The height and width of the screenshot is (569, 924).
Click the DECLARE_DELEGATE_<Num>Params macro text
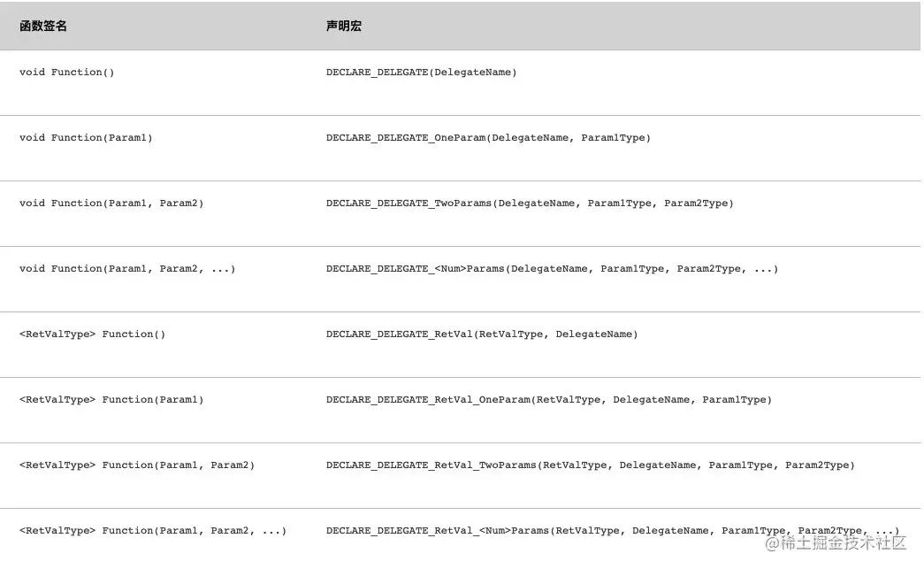[x=552, y=268]
